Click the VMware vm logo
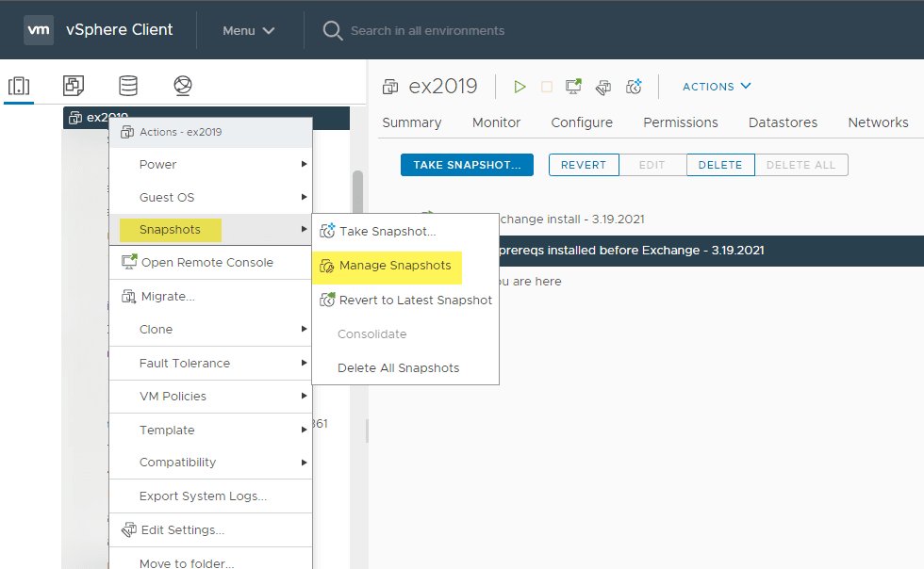Screen dimensions: 924x569 pos(39,29)
